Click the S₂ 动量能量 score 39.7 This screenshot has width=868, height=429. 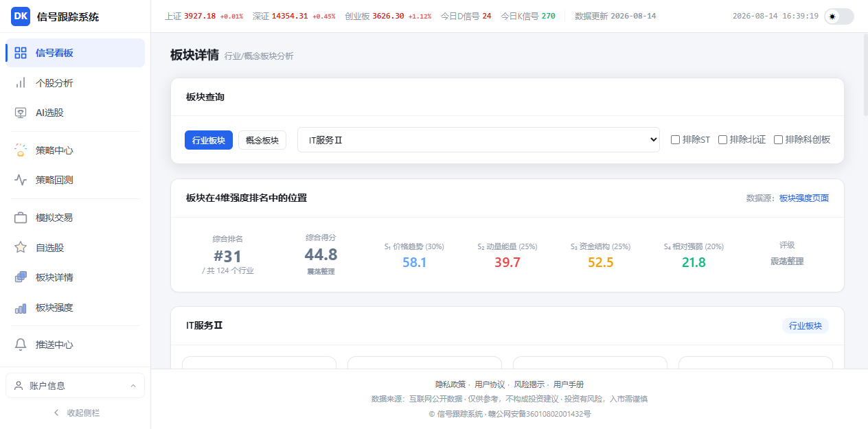tap(507, 262)
